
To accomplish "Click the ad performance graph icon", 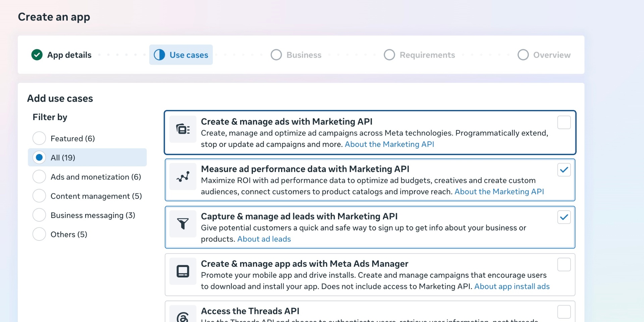I will coord(183,176).
